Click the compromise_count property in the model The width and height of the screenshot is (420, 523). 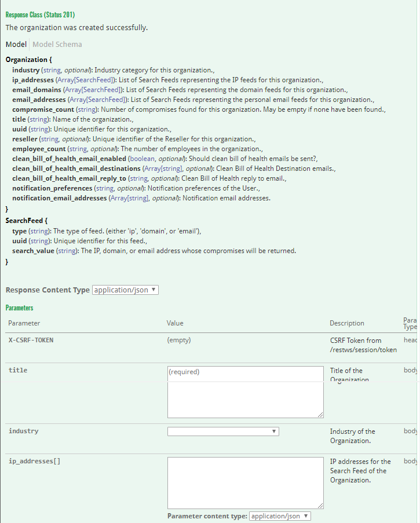click(x=43, y=109)
